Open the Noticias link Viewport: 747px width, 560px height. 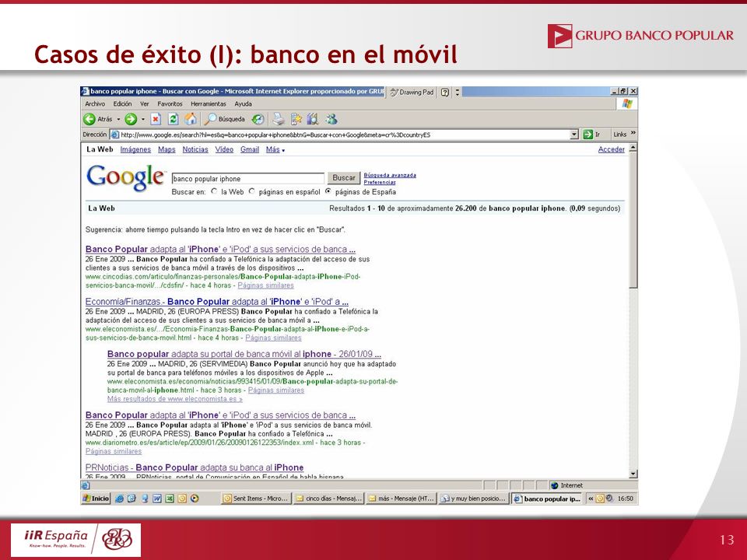[195, 149]
